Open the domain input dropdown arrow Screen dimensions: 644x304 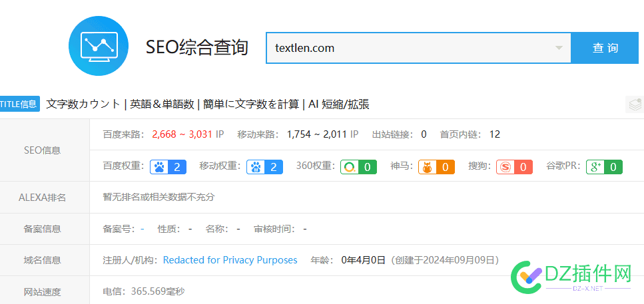pyautogui.click(x=559, y=48)
